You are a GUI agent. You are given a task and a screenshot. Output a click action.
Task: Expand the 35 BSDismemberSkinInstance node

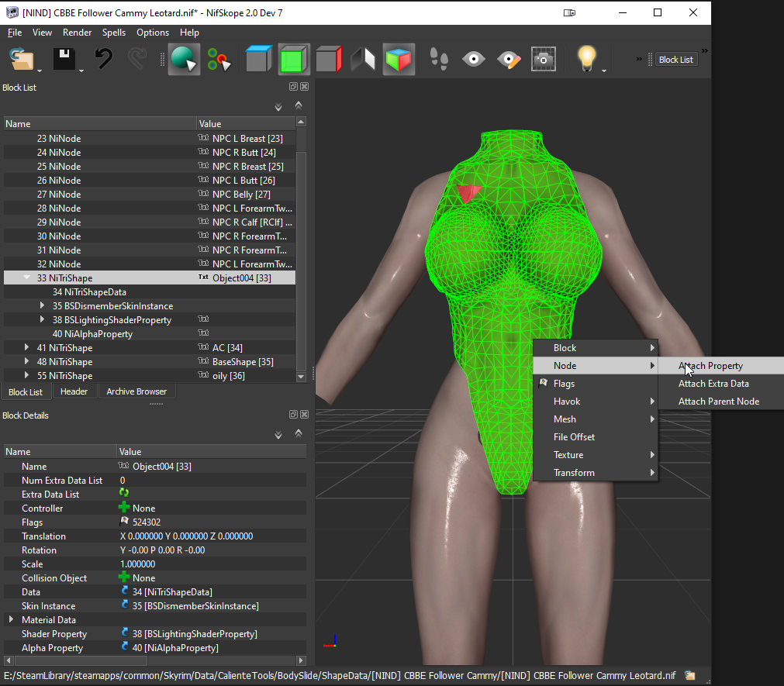click(42, 305)
